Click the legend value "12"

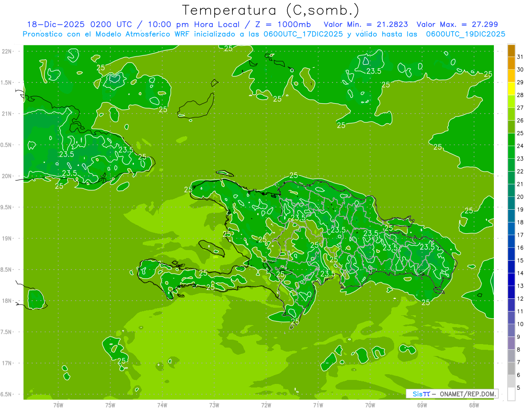click(x=520, y=299)
